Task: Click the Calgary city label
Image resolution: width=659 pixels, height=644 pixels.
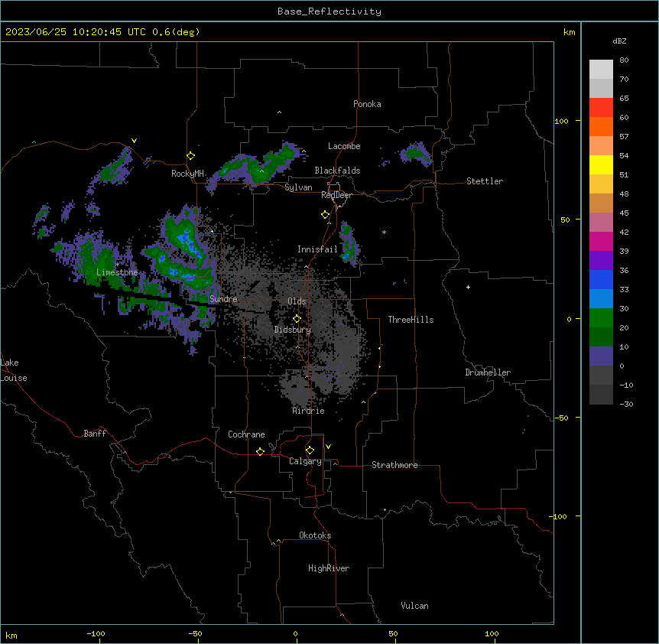Action: click(x=305, y=461)
